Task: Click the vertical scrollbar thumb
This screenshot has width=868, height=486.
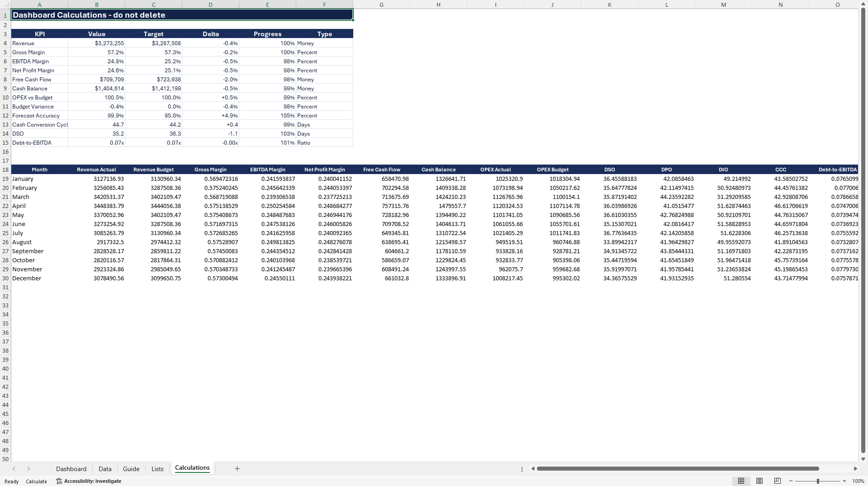Action: click(x=863, y=231)
